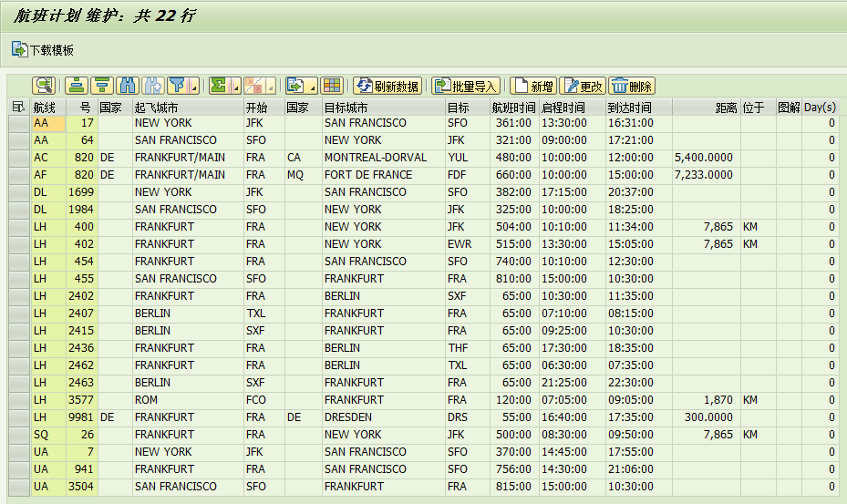Click the DRESDEN destination cell
Viewport: 847px width, 504px height.
coord(384,417)
